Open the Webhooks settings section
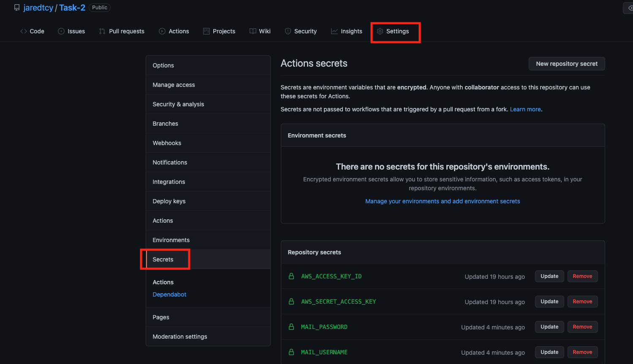Image resolution: width=633 pixels, height=364 pixels. click(167, 143)
